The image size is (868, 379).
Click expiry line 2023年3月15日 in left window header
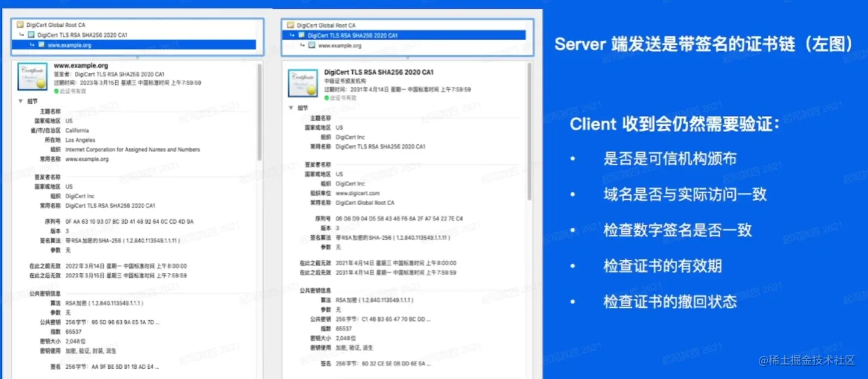pos(127,83)
